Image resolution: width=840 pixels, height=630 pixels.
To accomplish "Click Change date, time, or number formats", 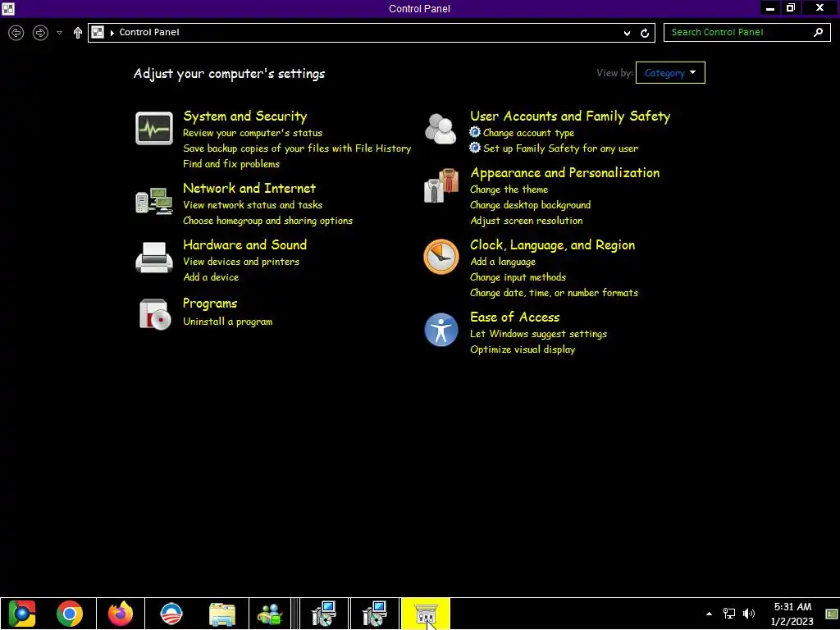I will [554, 293].
